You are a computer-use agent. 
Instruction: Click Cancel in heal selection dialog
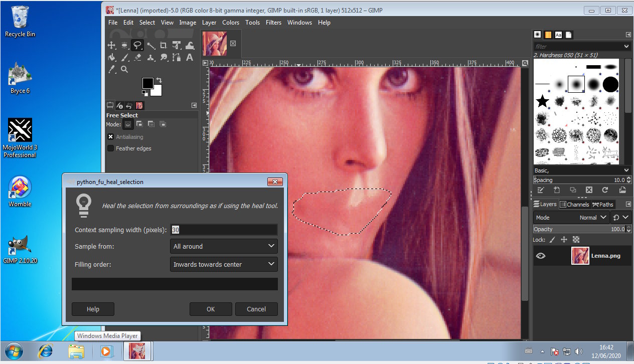click(x=256, y=309)
